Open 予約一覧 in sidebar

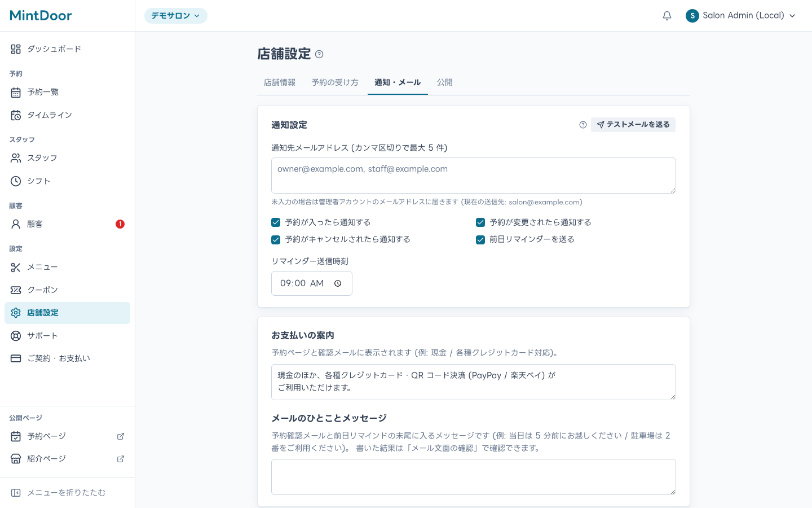click(x=67, y=92)
